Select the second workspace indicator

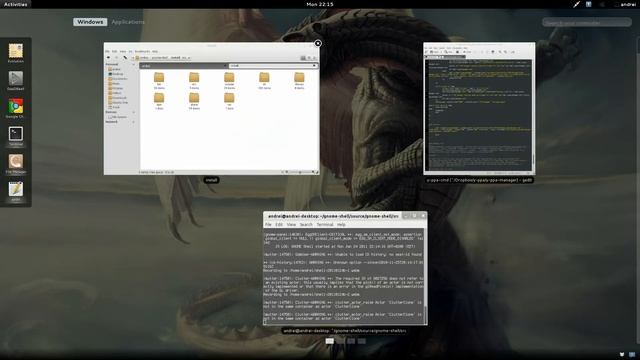pyautogui.click(x=340, y=341)
